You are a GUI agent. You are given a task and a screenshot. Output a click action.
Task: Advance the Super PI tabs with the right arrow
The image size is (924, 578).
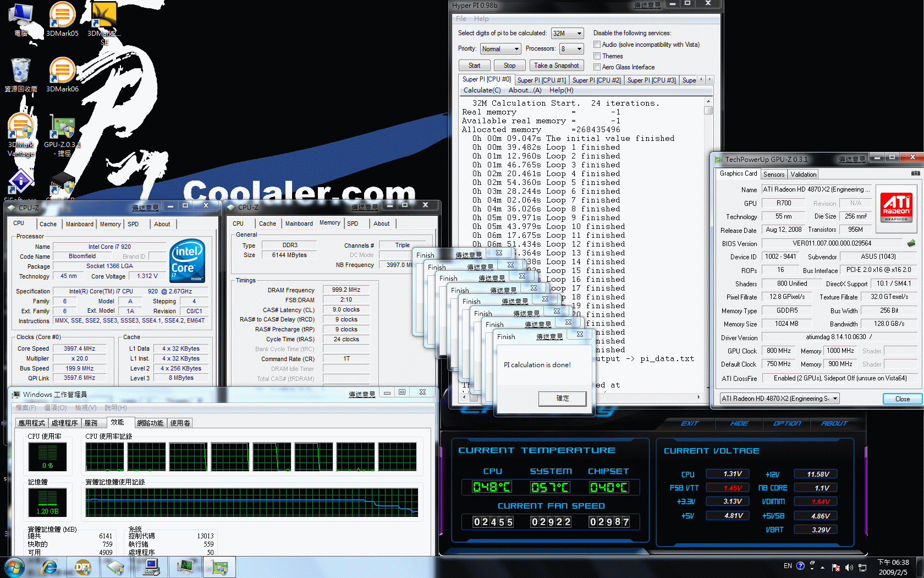(710, 79)
